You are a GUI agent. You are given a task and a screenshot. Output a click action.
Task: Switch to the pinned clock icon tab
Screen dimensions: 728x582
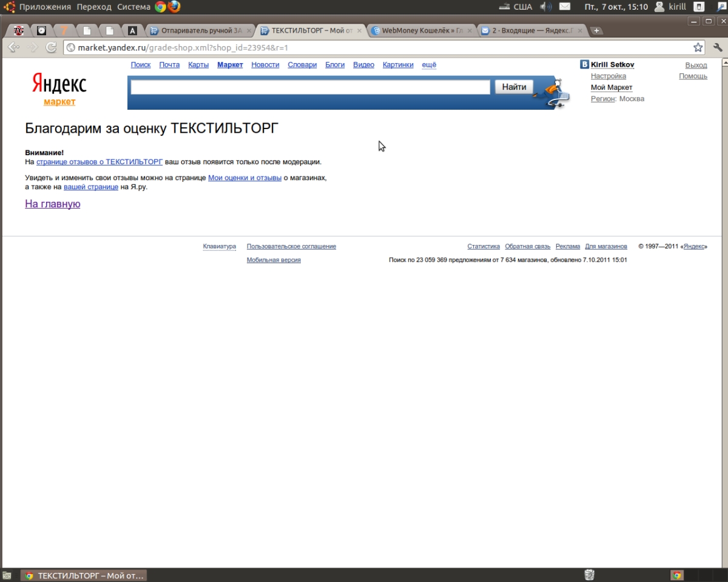click(x=41, y=30)
